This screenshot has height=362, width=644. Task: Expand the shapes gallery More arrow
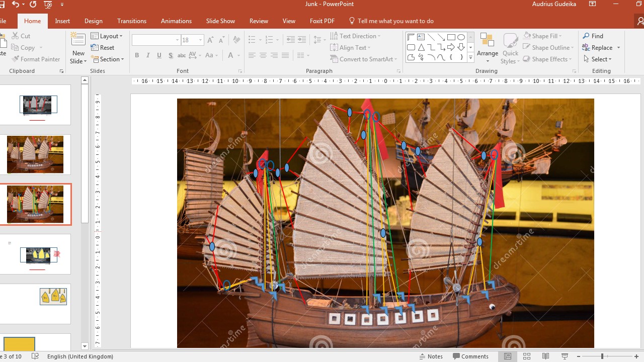click(x=471, y=58)
